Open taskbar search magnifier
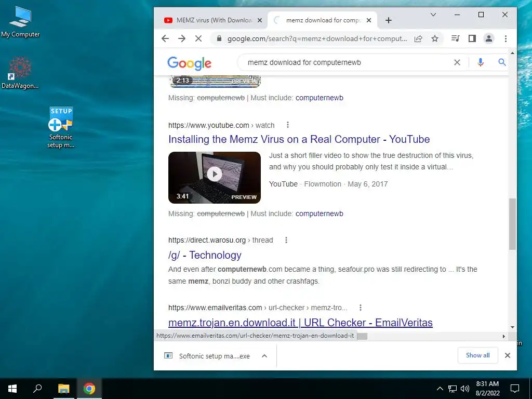Viewport: 532px width, 399px height. click(37, 389)
